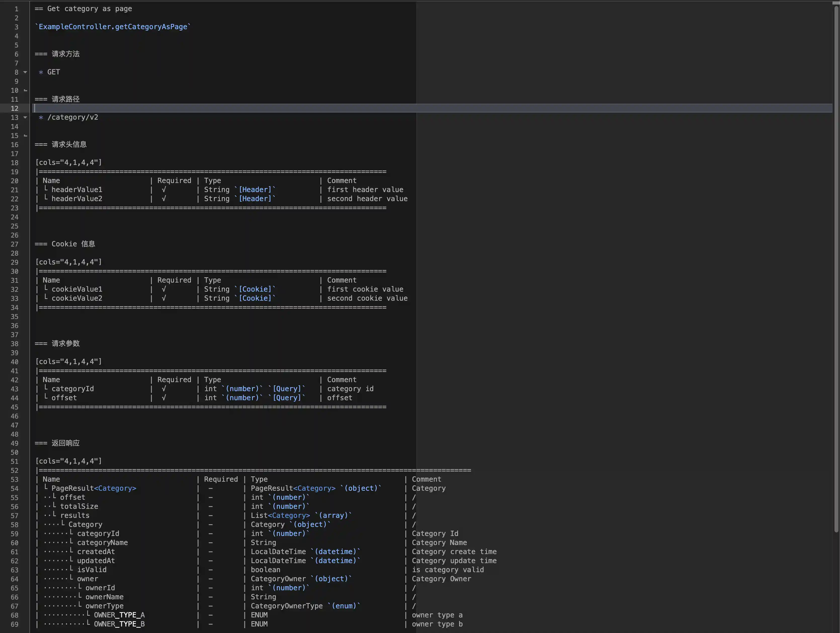Place cursor on the /category/v2 path text
The width and height of the screenshot is (840, 633).
pos(72,117)
